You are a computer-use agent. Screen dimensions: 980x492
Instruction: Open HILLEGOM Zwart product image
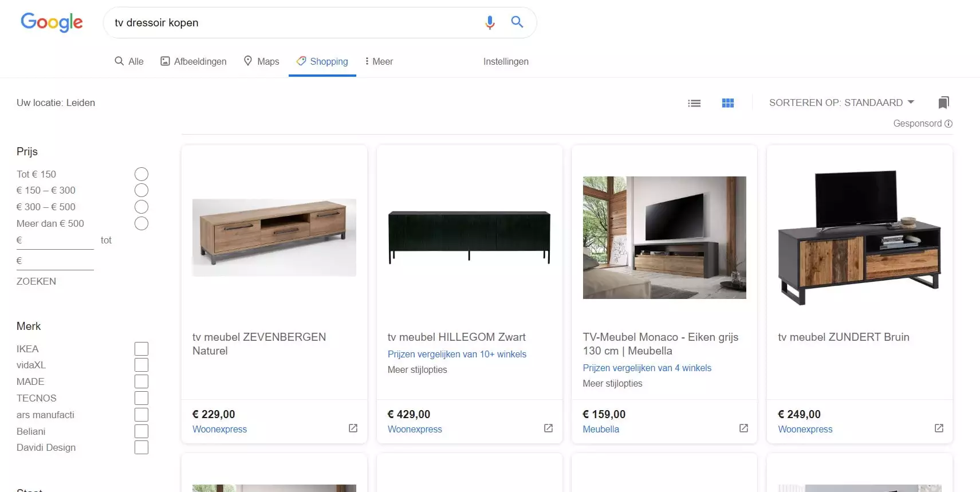[469, 237]
